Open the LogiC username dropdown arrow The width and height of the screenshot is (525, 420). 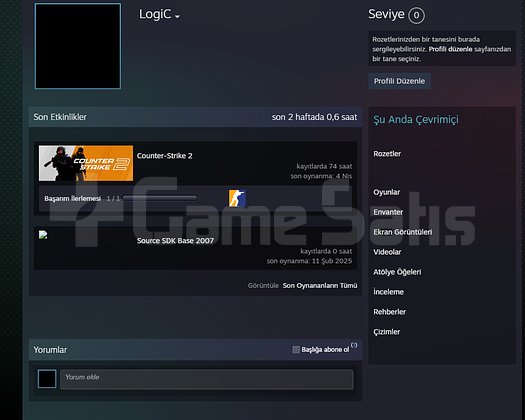click(x=177, y=16)
